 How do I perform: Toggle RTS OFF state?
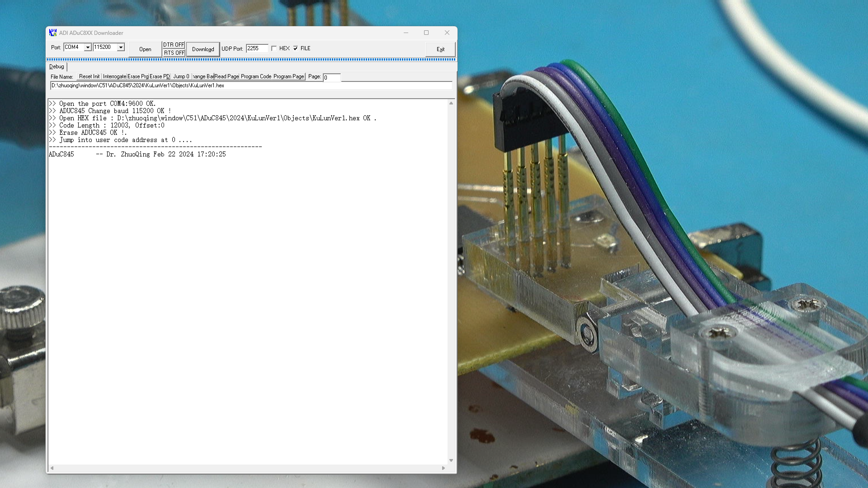pyautogui.click(x=174, y=53)
